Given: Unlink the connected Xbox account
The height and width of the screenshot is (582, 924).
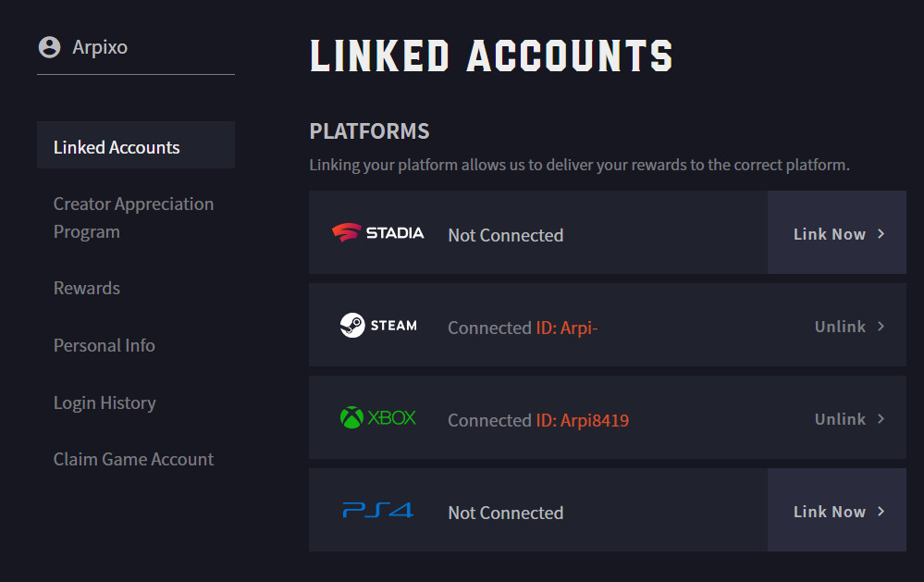Looking at the screenshot, I should 840,419.
